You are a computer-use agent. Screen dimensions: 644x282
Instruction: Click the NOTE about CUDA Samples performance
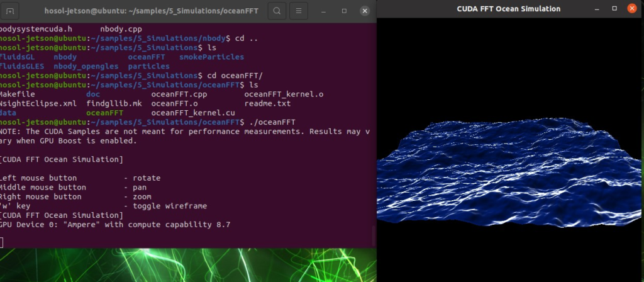point(185,136)
